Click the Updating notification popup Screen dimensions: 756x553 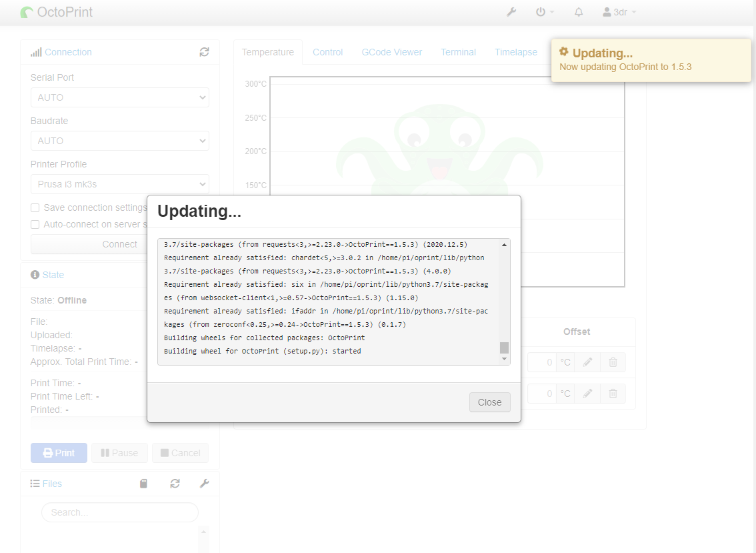pyautogui.click(x=651, y=60)
